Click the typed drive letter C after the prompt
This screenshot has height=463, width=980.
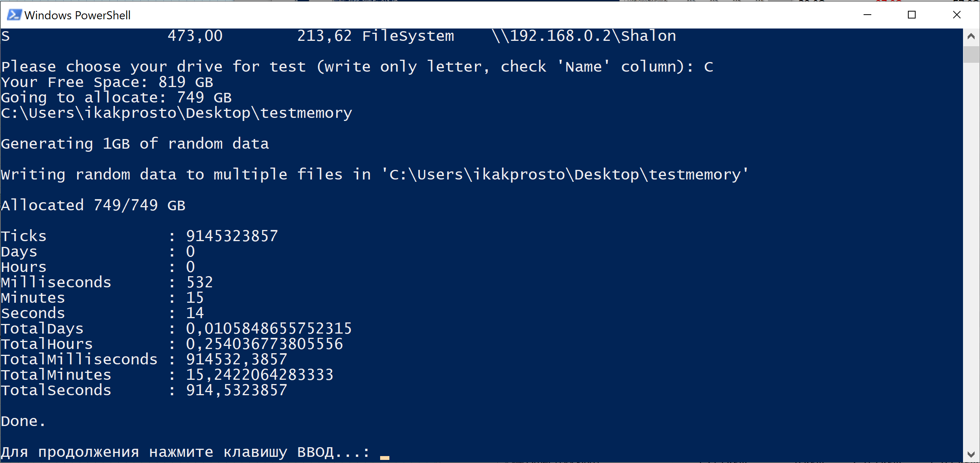point(709,67)
